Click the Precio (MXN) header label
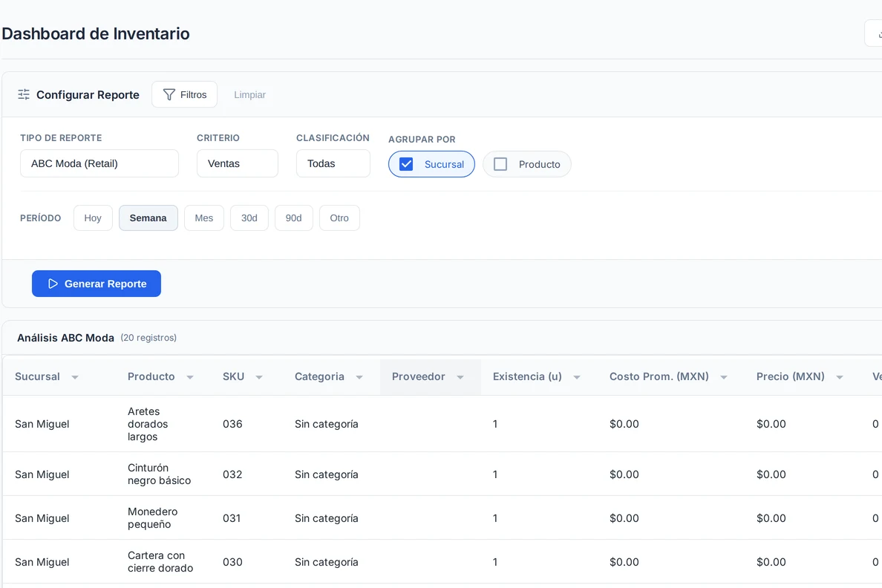Viewport: 882px width, 588px height. 791,376
